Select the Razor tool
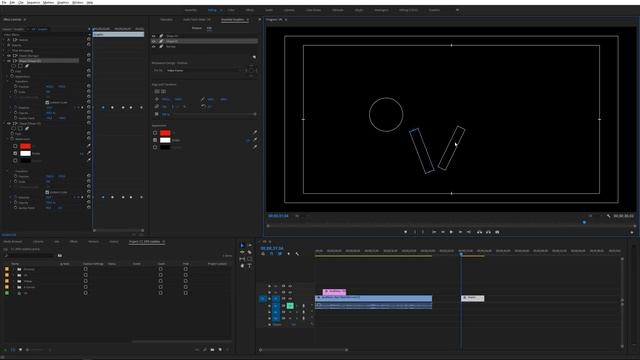640x360 pixels. point(250,252)
